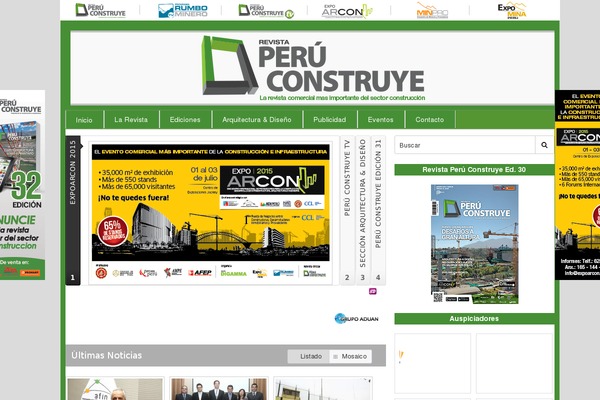Open Ediciones menu item
The width and height of the screenshot is (600, 400).
point(185,120)
